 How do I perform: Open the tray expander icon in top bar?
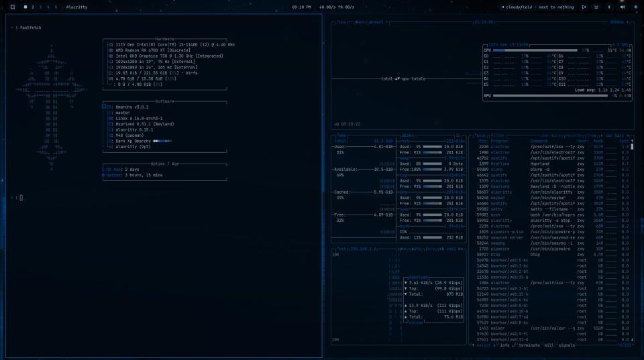[x=584, y=7]
